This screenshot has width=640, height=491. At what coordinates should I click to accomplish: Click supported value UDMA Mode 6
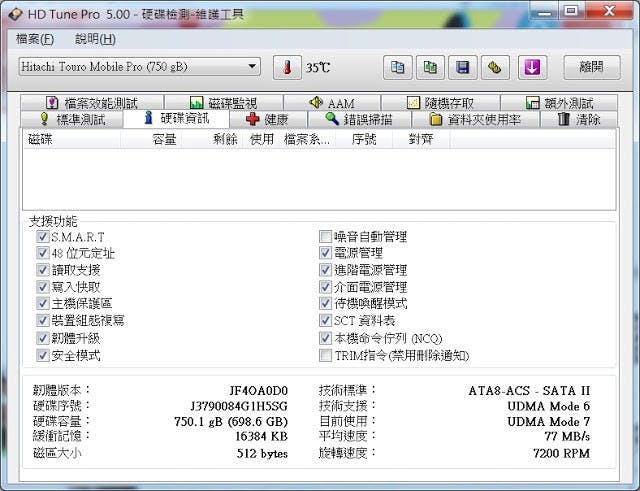point(549,406)
